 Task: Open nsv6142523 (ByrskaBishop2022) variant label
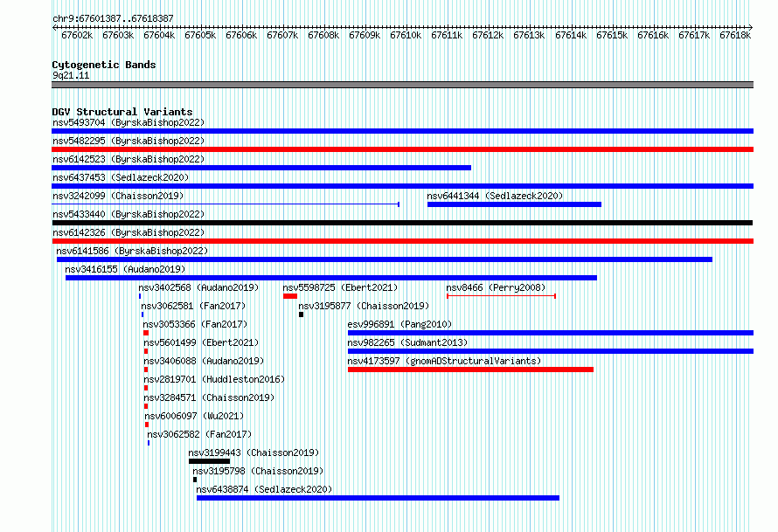pyautogui.click(x=129, y=159)
